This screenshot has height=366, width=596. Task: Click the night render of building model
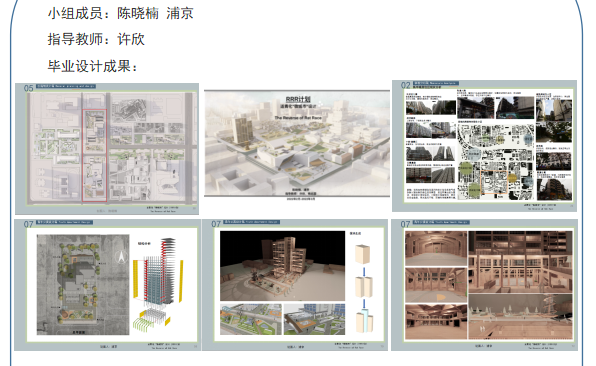(282, 266)
